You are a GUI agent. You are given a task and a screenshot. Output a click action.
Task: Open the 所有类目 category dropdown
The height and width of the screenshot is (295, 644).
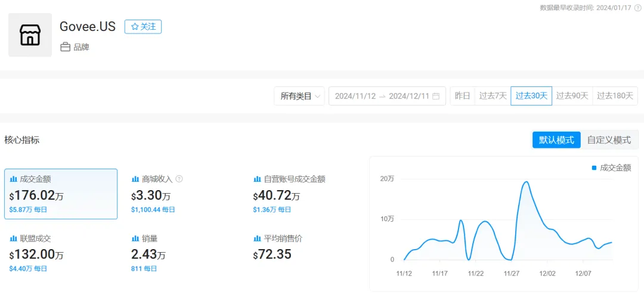point(299,96)
